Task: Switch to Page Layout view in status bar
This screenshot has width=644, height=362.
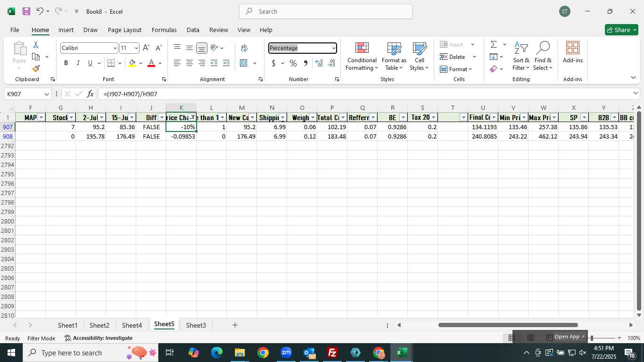Action: tap(531, 337)
